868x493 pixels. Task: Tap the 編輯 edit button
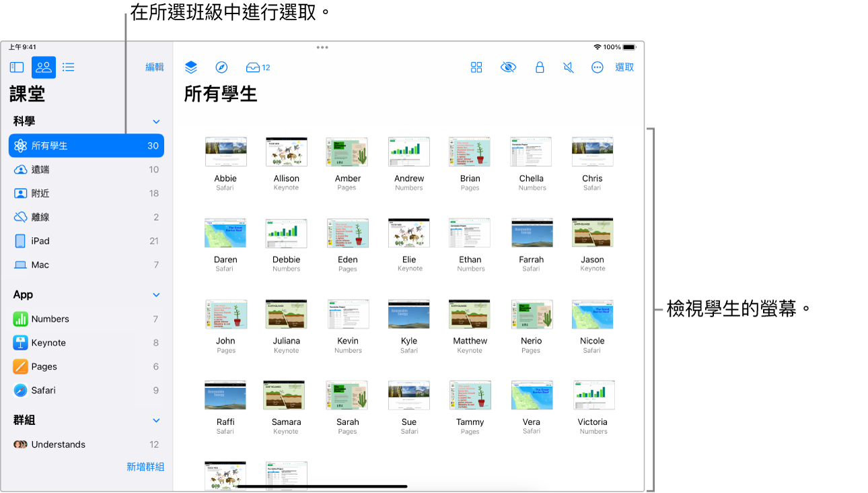(x=155, y=67)
